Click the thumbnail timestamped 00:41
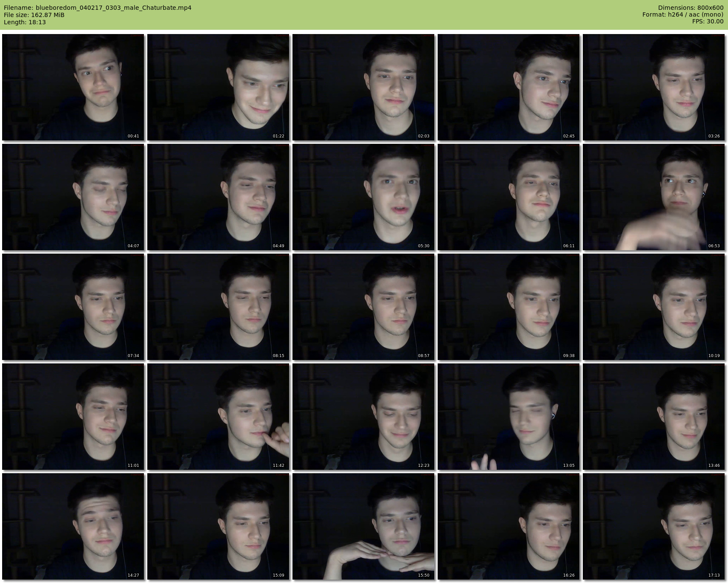Image resolution: width=728 pixels, height=583 pixels. 73,87
